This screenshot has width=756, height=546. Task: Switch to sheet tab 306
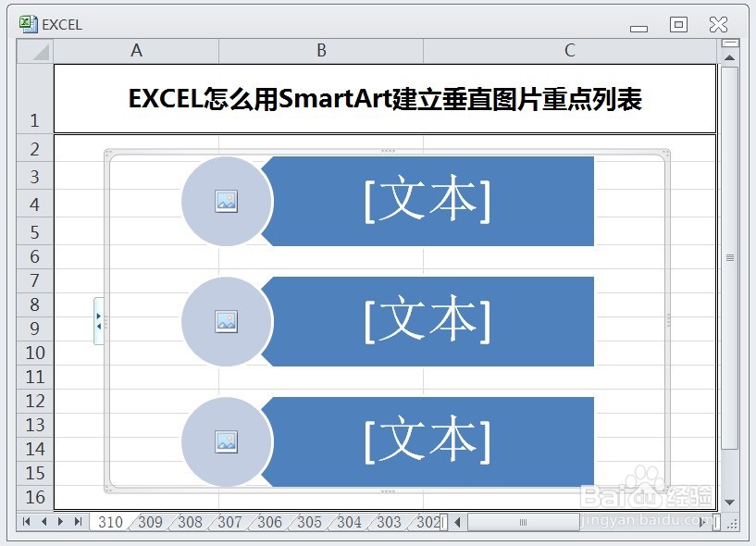pyautogui.click(x=269, y=522)
